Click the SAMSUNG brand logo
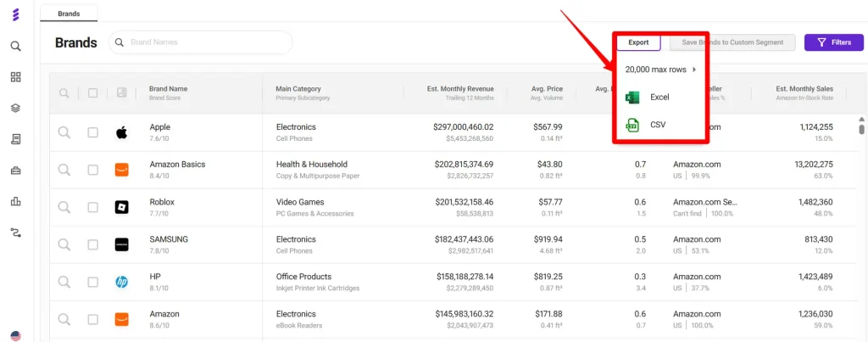Image resolution: width=868 pixels, height=342 pixels. 122,244
